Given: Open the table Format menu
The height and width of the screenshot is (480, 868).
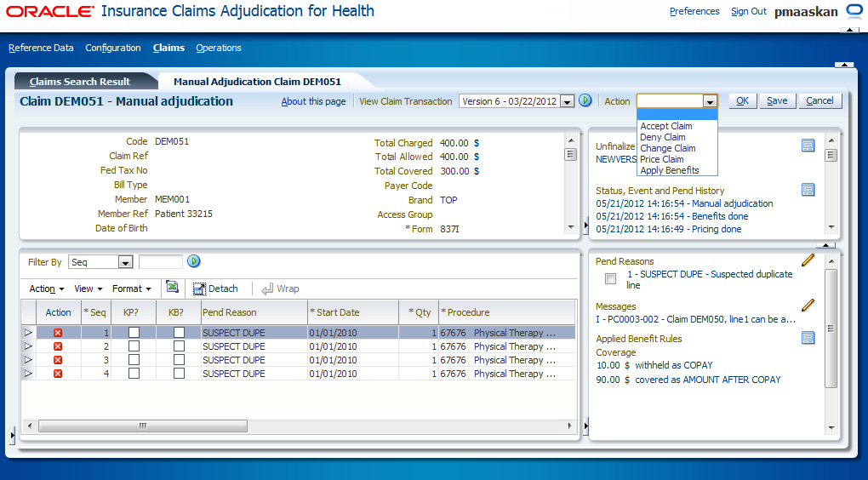Looking at the screenshot, I should click(x=132, y=289).
